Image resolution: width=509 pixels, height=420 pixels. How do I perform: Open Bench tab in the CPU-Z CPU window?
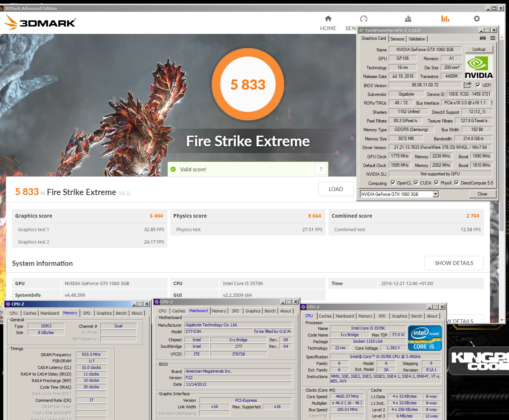416,316
